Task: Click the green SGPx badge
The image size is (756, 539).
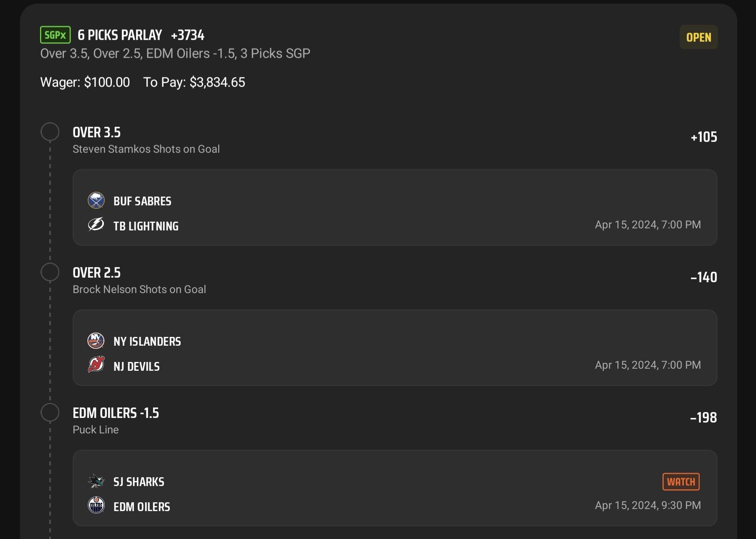Action: [55, 35]
